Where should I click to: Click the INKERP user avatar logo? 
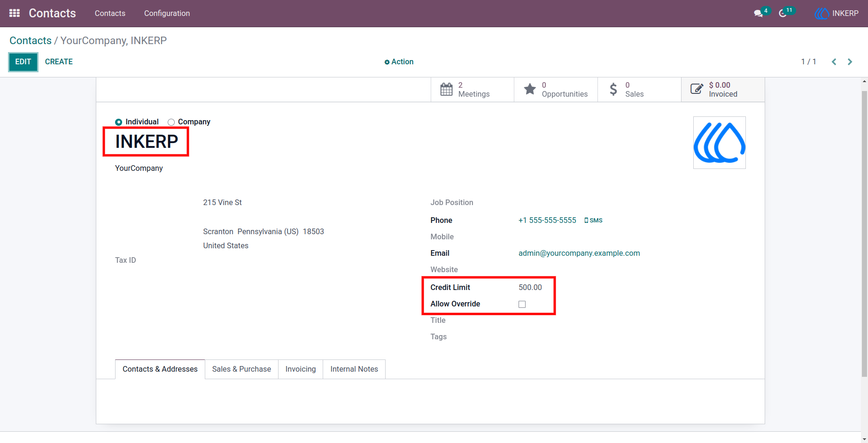(821, 13)
